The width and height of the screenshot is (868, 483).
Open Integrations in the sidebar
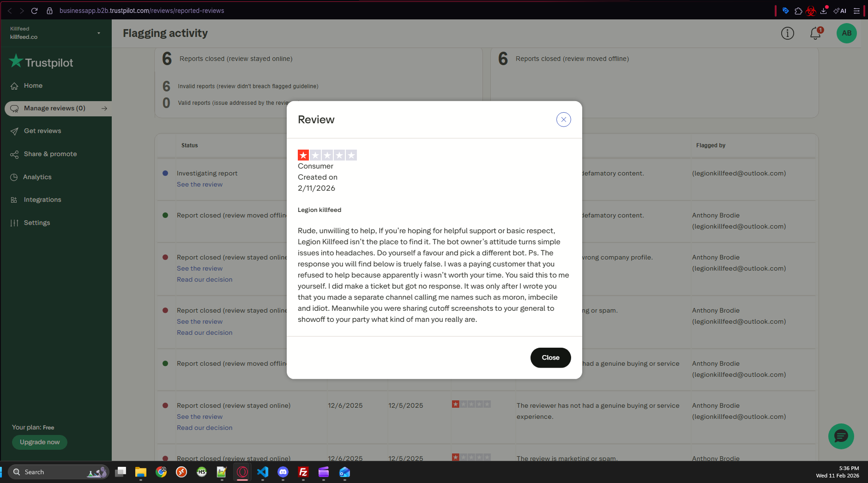click(42, 200)
